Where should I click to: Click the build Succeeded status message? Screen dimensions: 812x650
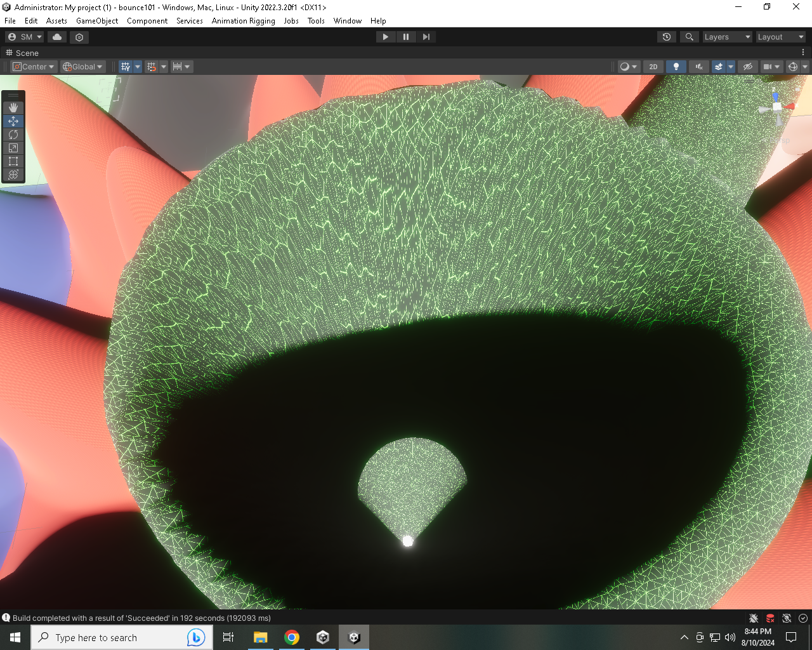point(141,618)
